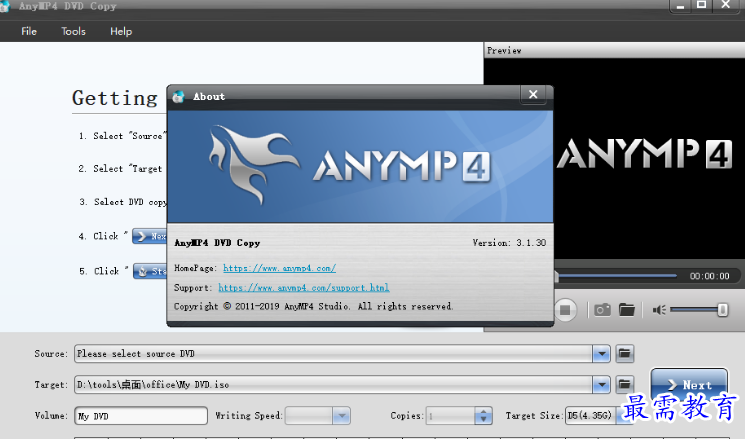745x439 pixels.
Task: Close the About dialog
Action: point(533,95)
